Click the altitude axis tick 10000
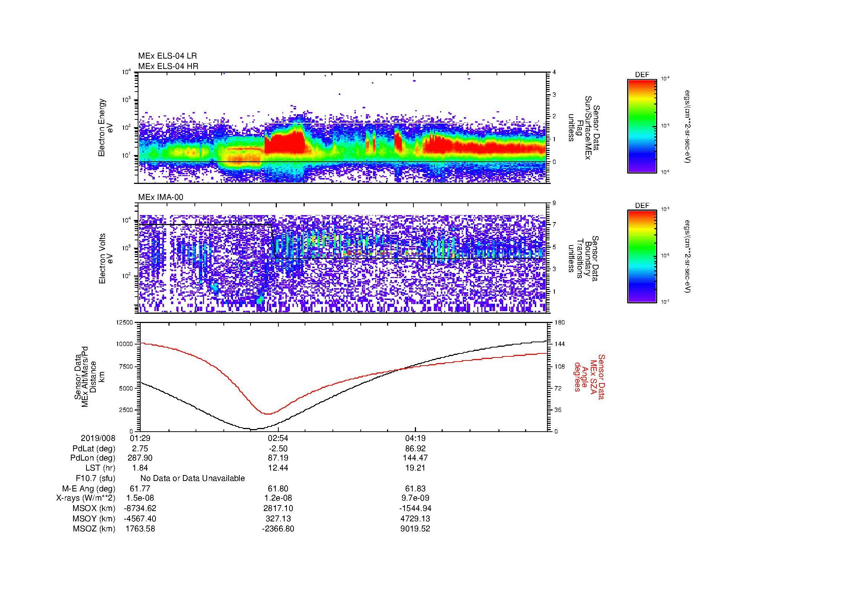The width and height of the screenshot is (868, 613). (x=125, y=345)
